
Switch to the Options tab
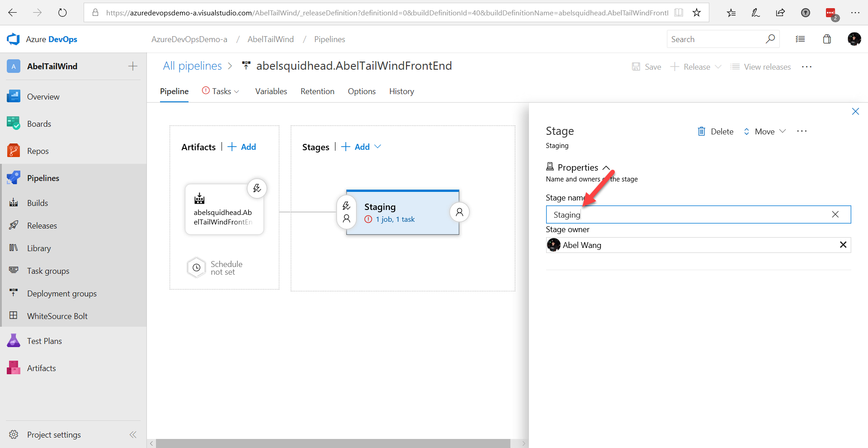362,91
